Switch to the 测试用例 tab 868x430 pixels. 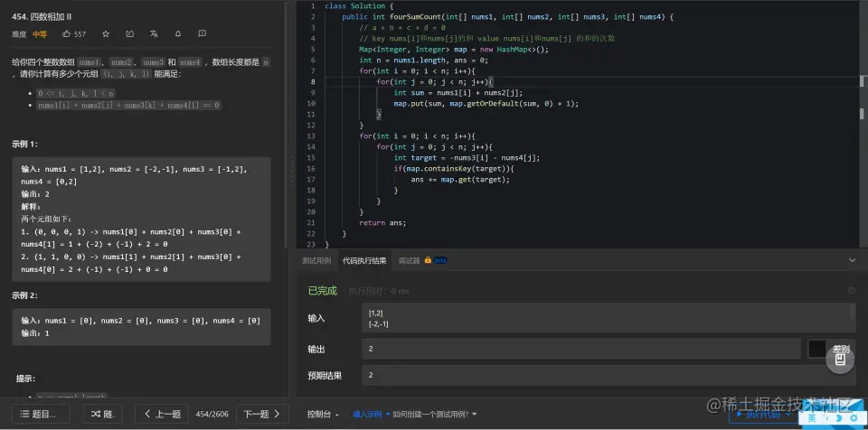(316, 261)
